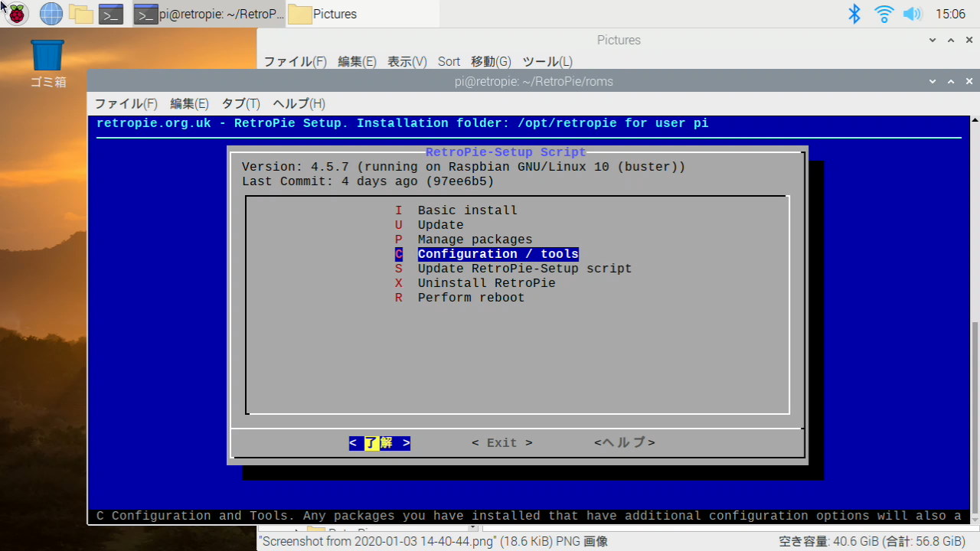The height and width of the screenshot is (551, 980).
Task: Open ファイル(F) menu in Pictures window
Action: point(295,61)
